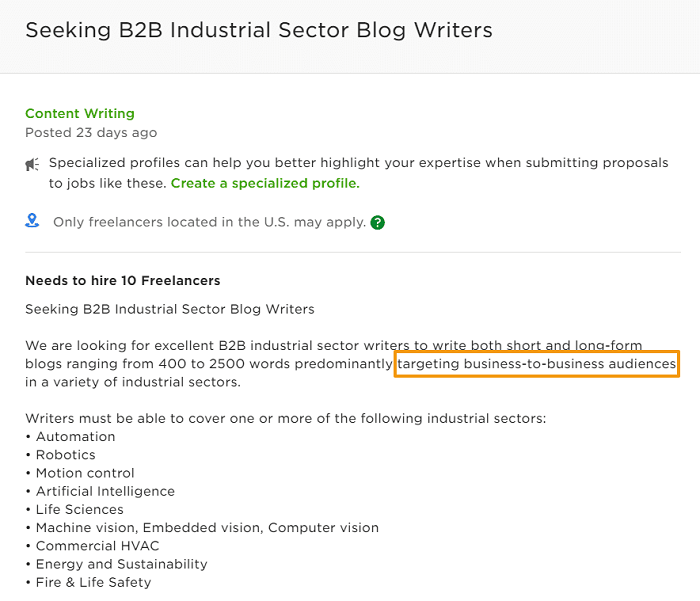The height and width of the screenshot is (601, 700).
Task: Click the highlighted targeting business-to-business audiences phrase
Action: pyautogui.click(x=537, y=364)
